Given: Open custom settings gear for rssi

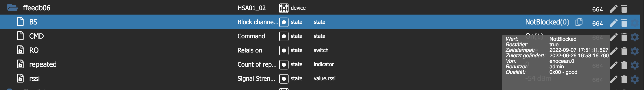Looking at the screenshot, I should 635,79.
